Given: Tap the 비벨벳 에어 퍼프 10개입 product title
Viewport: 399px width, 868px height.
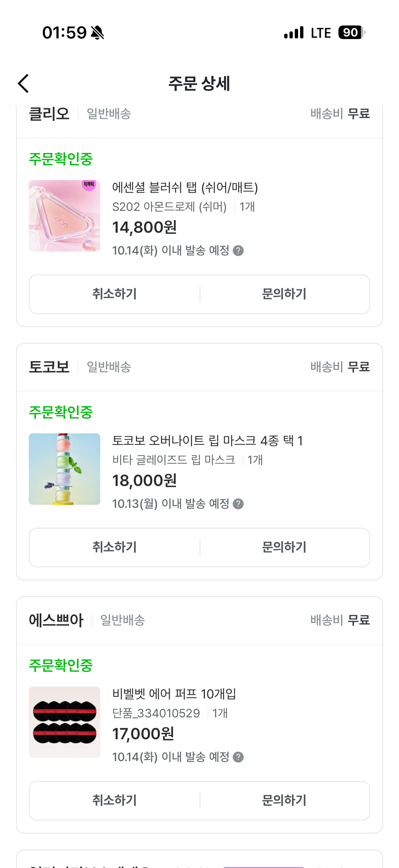Looking at the screenshot, I should [174, 694].
